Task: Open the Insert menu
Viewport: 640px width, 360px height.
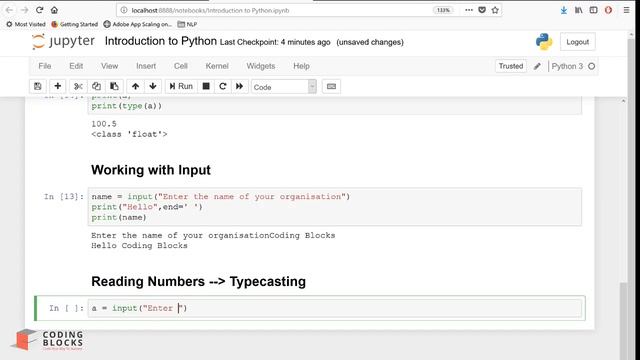Action: pyautogui.click(x=146, y=66)
